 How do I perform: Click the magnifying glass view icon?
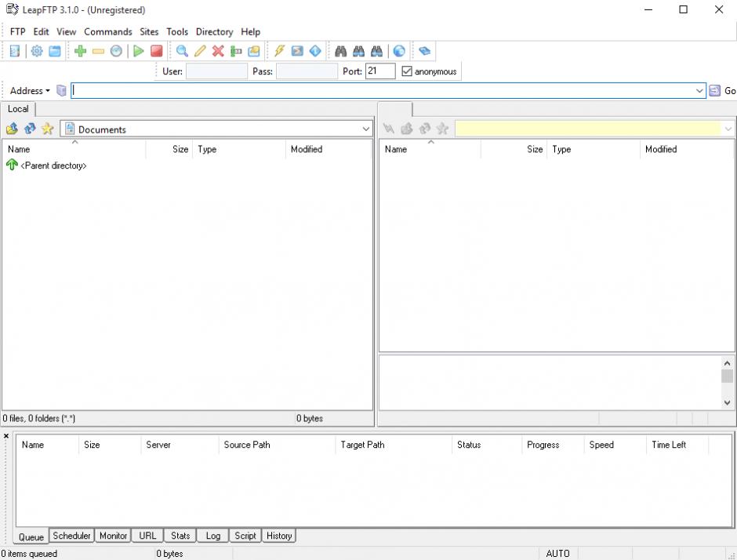click(182, 51)
